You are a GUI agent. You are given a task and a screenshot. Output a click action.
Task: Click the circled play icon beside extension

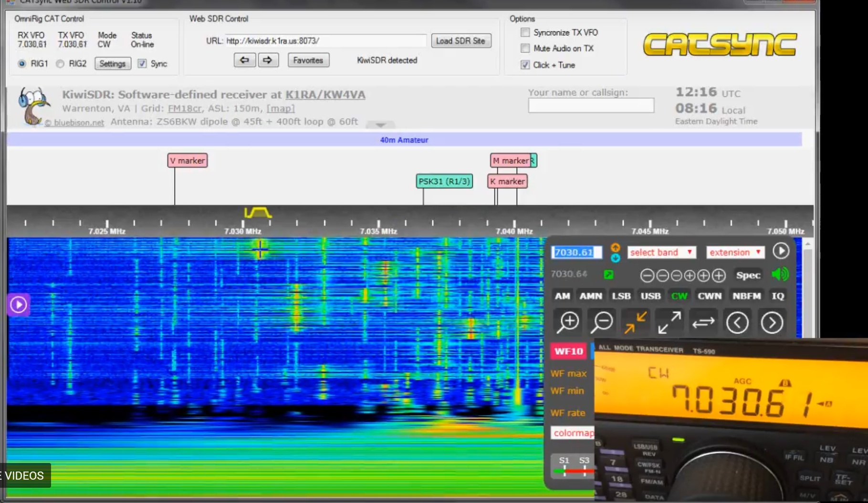pyautogui.click(x=781, y=251)
